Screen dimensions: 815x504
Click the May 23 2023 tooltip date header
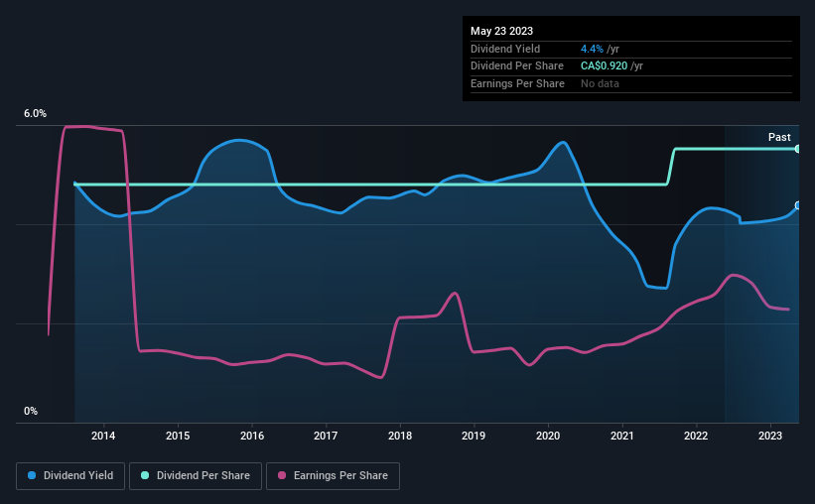pyautogui.click(x=501, y=31)
